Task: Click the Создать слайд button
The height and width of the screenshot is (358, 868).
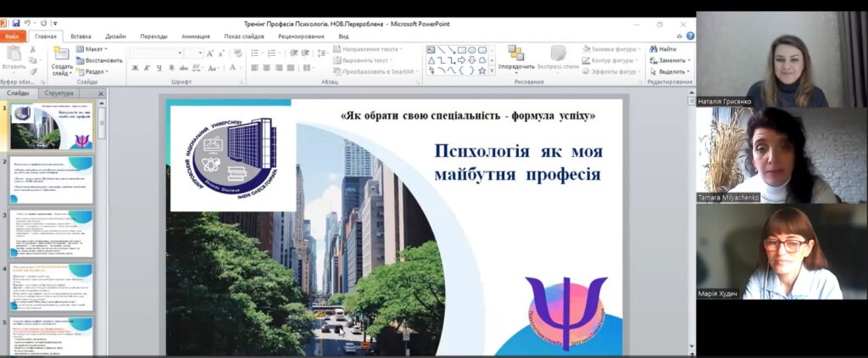Action: click(x=62, y=61)
